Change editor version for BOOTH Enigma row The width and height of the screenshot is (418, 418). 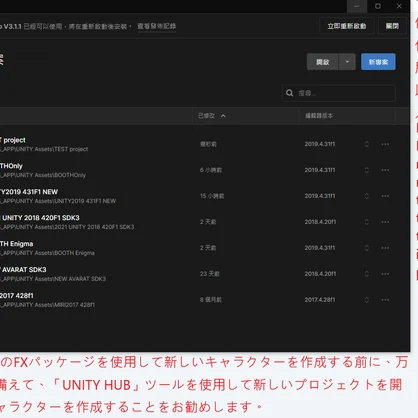tap(367, 248)
